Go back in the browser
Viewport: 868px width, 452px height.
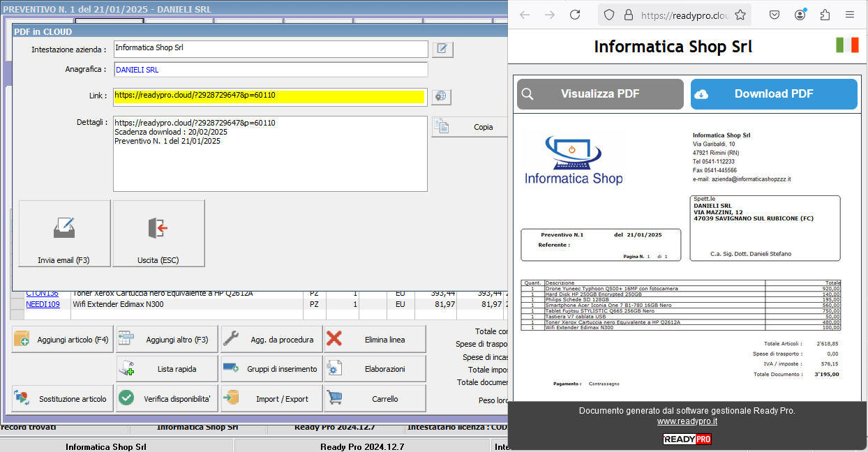coord(525,15)
